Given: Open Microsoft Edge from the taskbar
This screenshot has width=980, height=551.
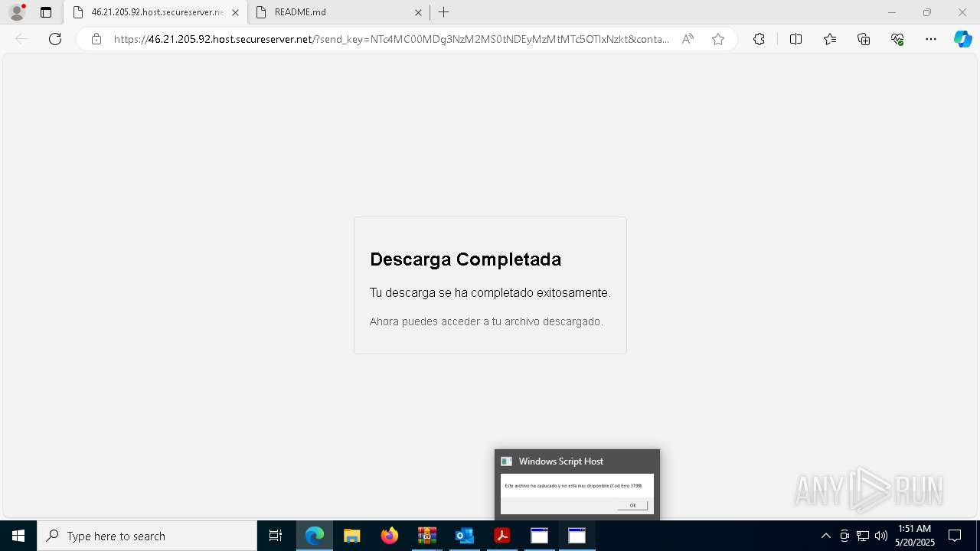Looking at the screenshot, I should click(315, 536).
